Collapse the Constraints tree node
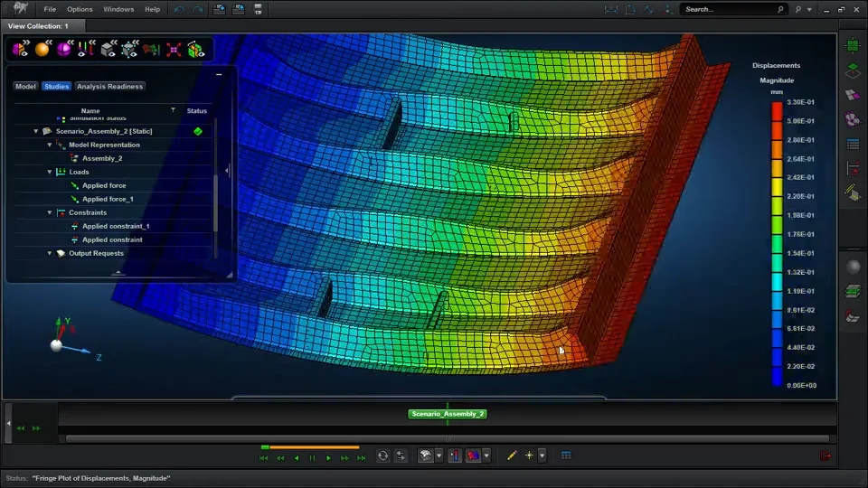This screenshot has height=488, width=868. [x=50, y=212]
